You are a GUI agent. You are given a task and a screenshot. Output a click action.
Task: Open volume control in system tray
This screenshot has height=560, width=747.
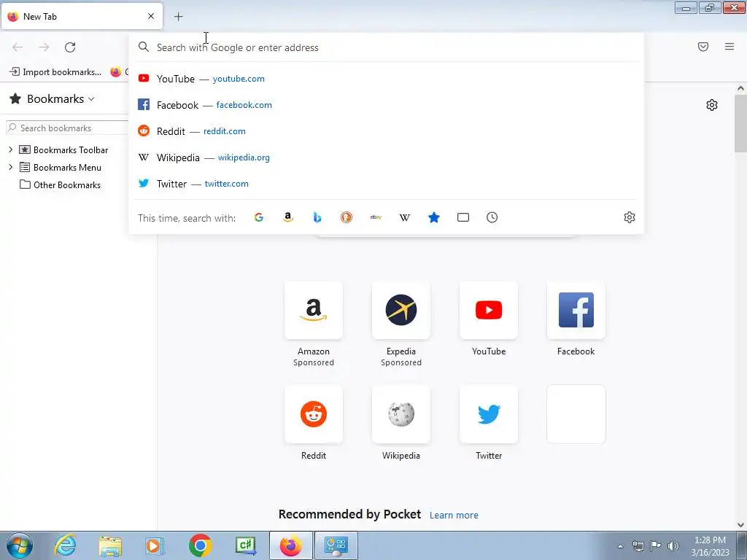coord(673,546)
